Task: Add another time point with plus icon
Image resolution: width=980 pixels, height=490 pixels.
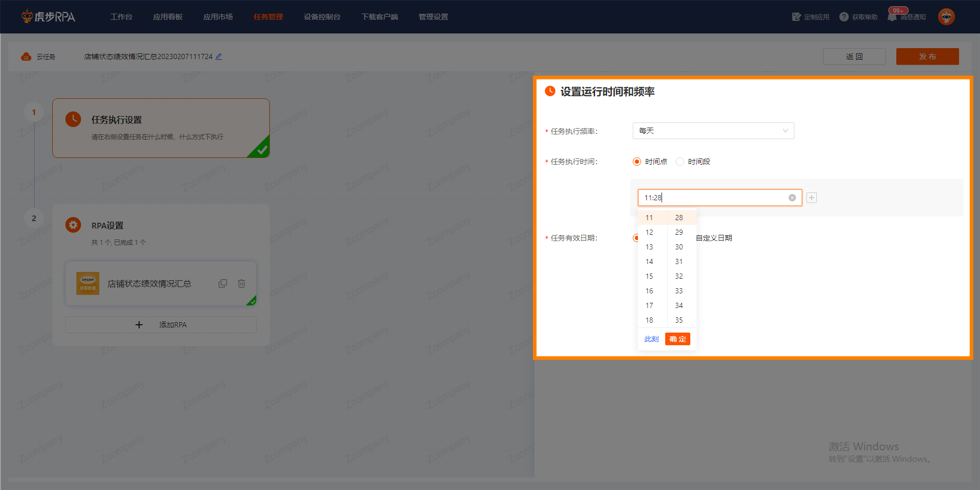Action: [812, 198]
